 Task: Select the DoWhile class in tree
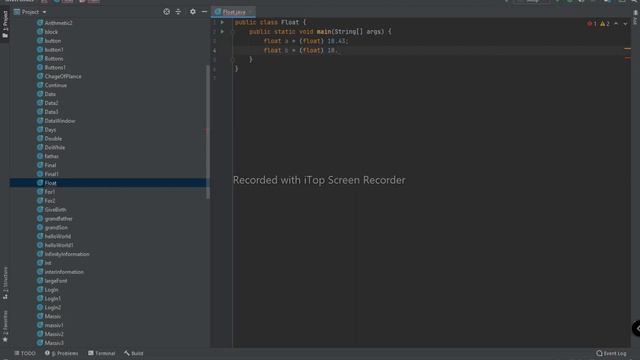click(51, 147)
